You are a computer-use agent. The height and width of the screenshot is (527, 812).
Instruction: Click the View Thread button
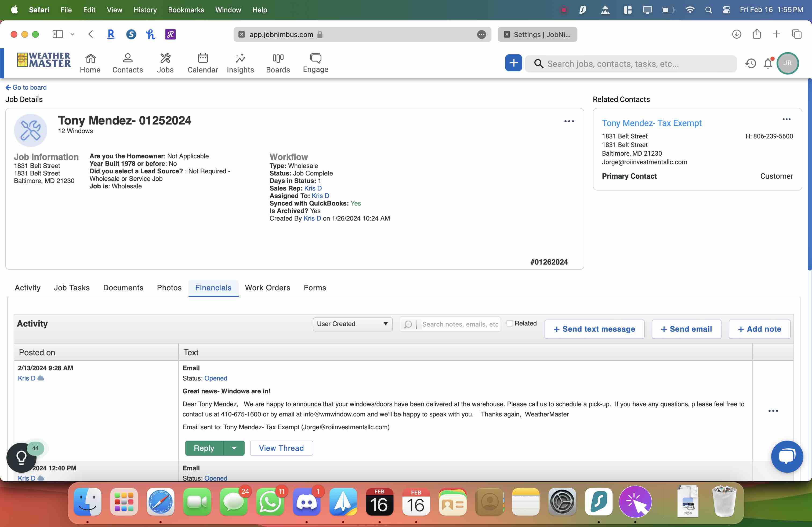(x=281, y=448)
